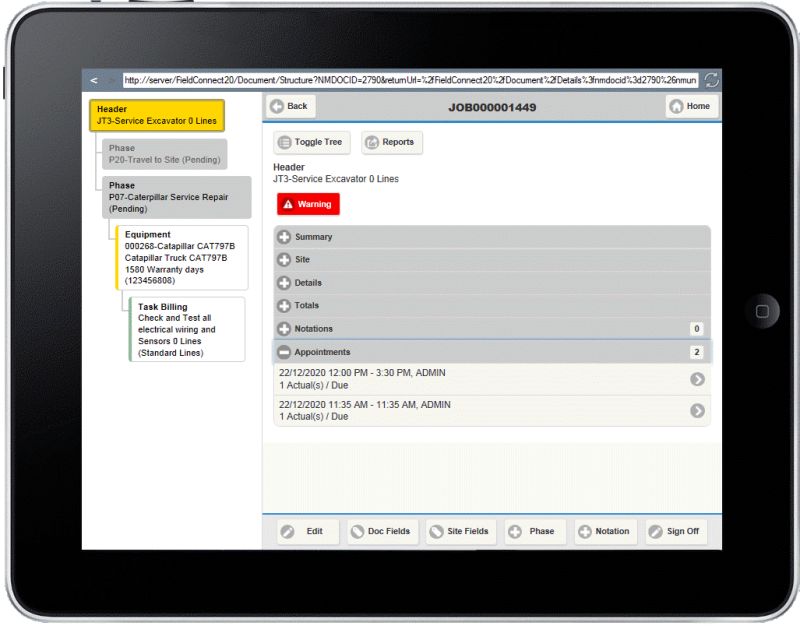
Task: Open Site Fields
Action: [461, 532]
